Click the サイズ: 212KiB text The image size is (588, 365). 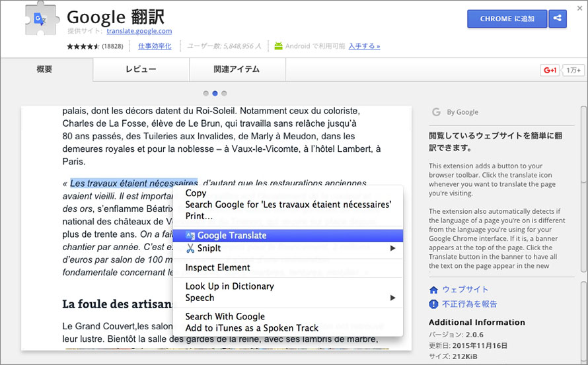(453, 356)
